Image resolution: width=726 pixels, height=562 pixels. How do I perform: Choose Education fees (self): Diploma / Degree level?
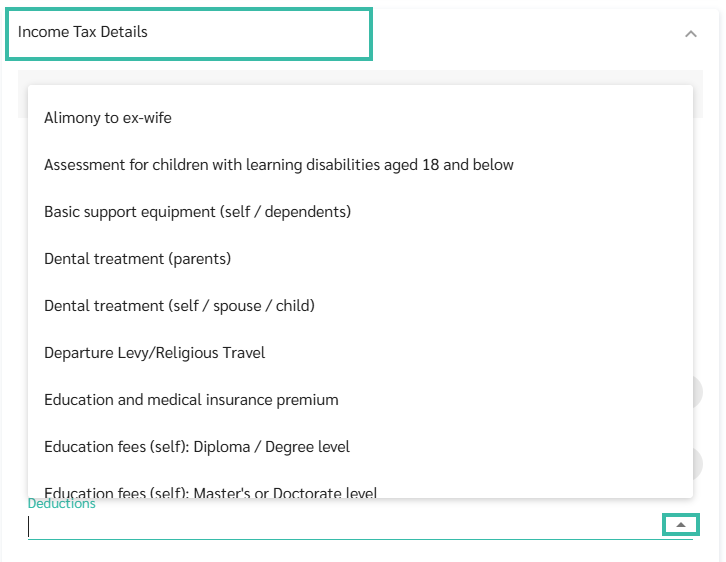(x=197, y=447)
